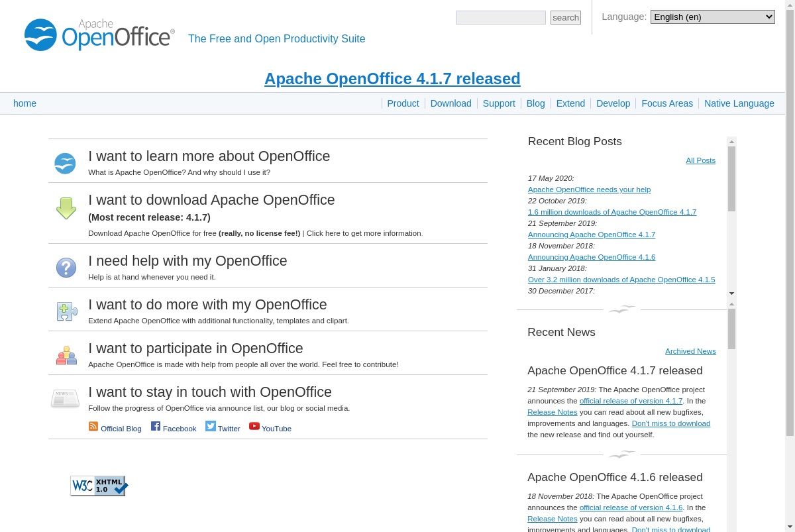This screenshot has width=795, height=532.
Task: Click I want to download Apache OpenOffice
Action: click(x=211, y=200)
